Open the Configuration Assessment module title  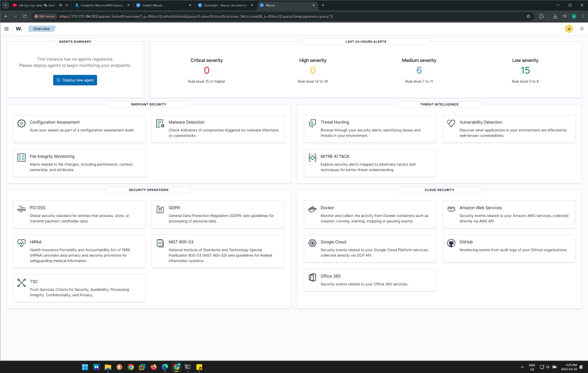(x=55, y=122)
